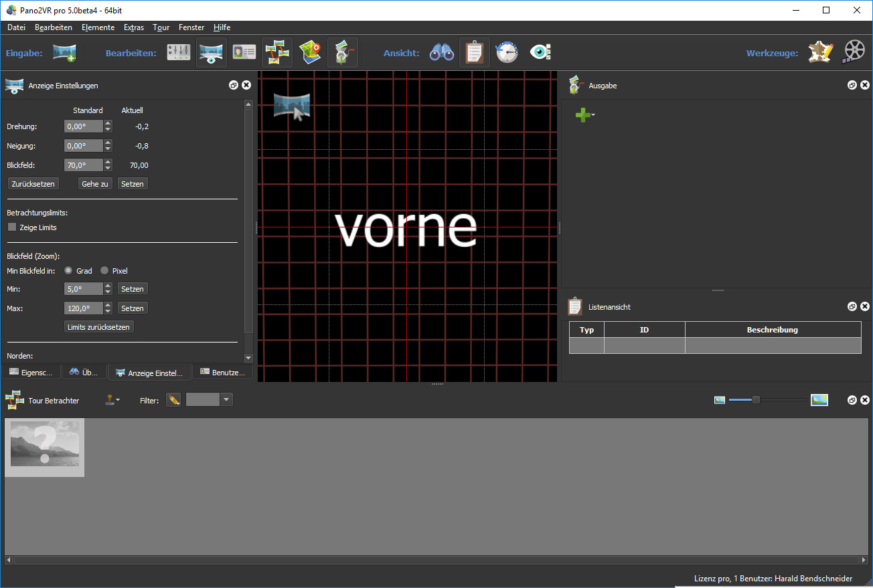The image size is (873, 588).
Task: Click the Zurücksetzen button
Action: coord(33,184)
